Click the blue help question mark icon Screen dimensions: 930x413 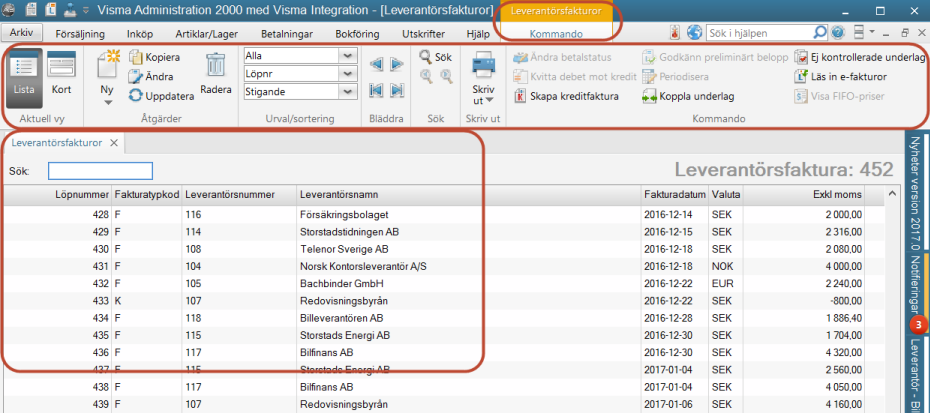tap(837, 33)
